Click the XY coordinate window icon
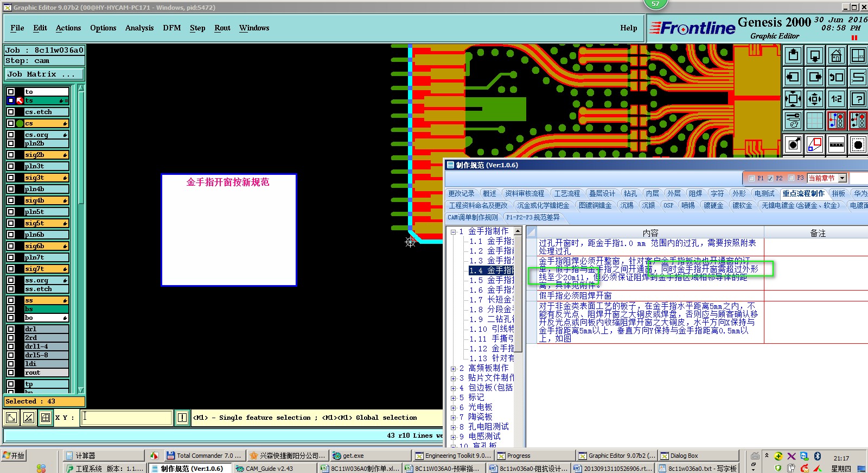 point(858,55)
